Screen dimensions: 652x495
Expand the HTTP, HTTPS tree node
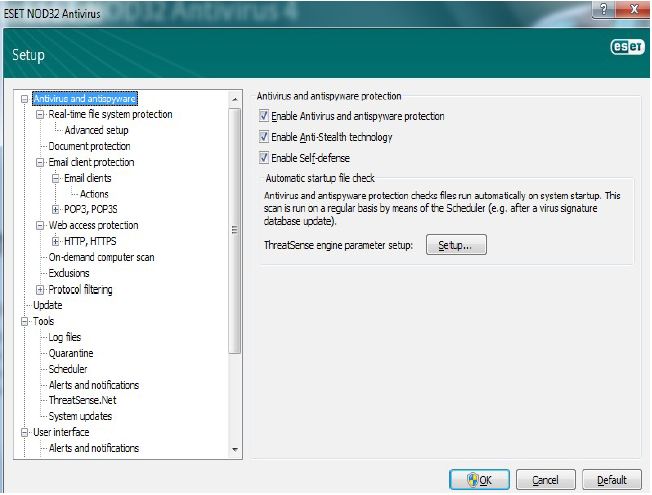(56, 242)
